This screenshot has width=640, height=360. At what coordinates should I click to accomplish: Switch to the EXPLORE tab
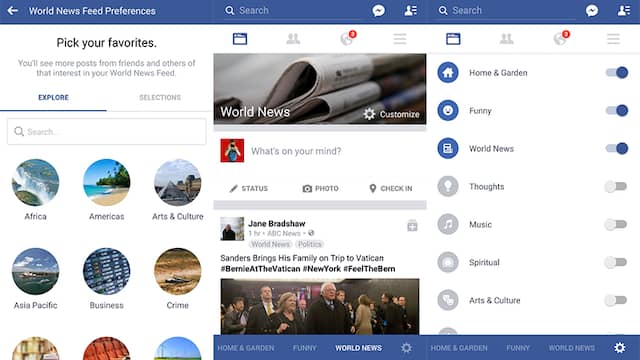[x=53, y=98]
